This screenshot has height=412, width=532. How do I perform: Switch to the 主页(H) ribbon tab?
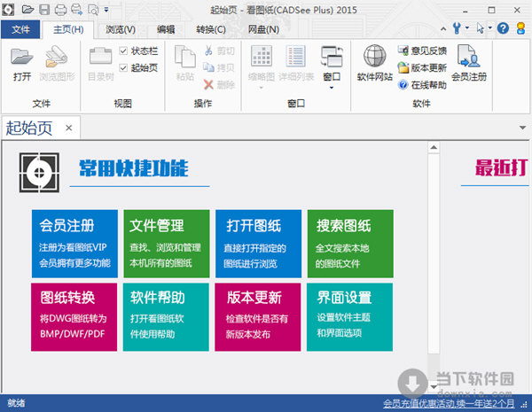point(68,29)
